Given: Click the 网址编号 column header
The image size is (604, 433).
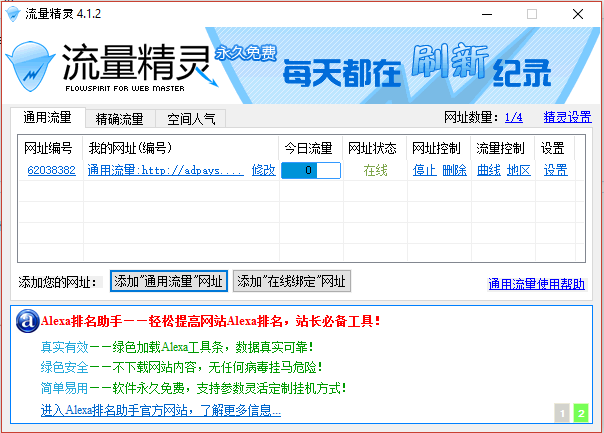Looking at the screenshot, I should [50, 148].
